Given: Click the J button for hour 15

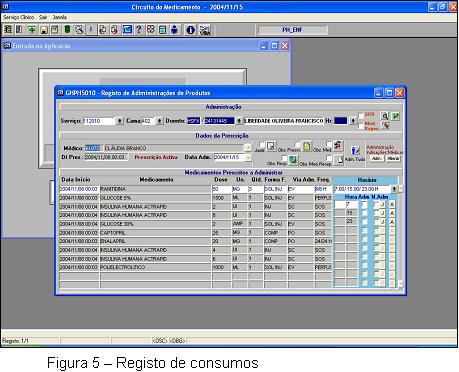Looking at the screenshot, I should click(x=382, y=213).
